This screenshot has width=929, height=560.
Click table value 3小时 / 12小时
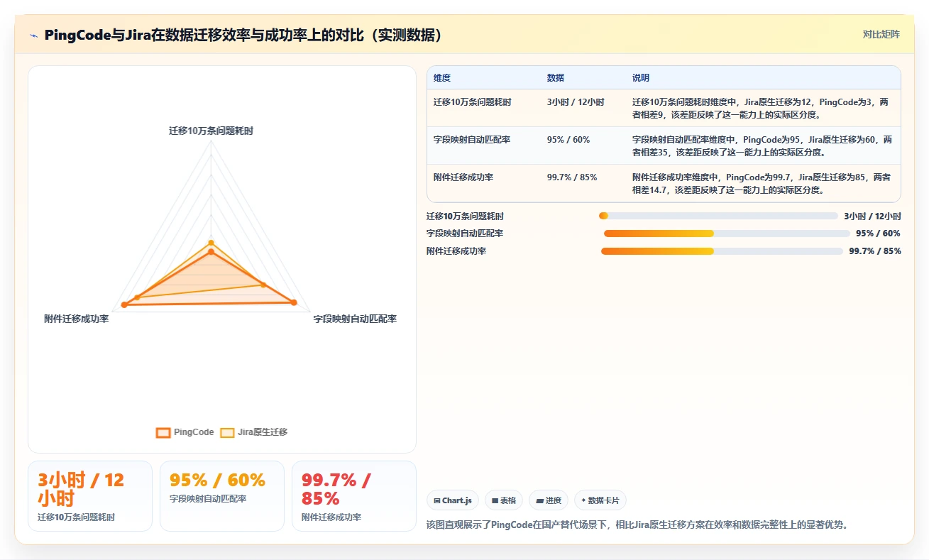click(576, 102)
